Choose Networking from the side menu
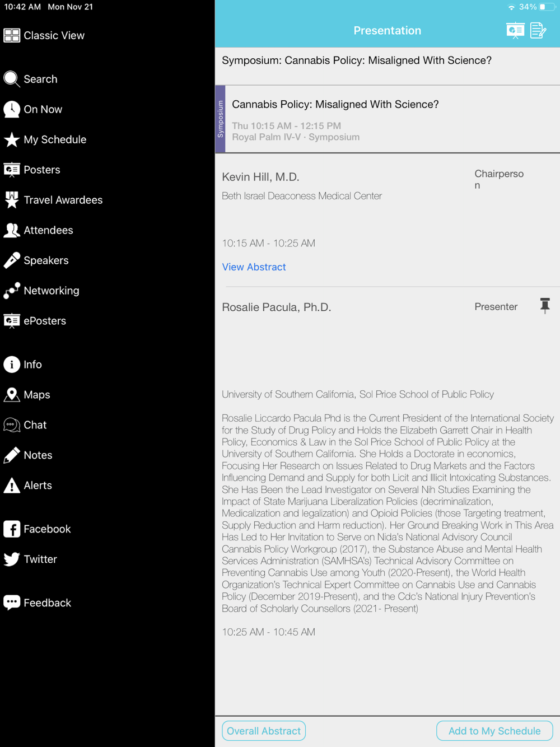The height and width of the screenshot is (747, 560). point(52,291)
